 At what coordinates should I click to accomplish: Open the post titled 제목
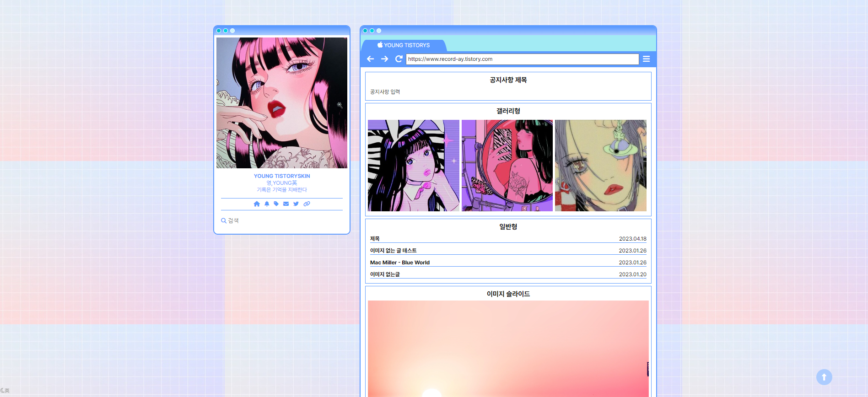click(375, 239)
